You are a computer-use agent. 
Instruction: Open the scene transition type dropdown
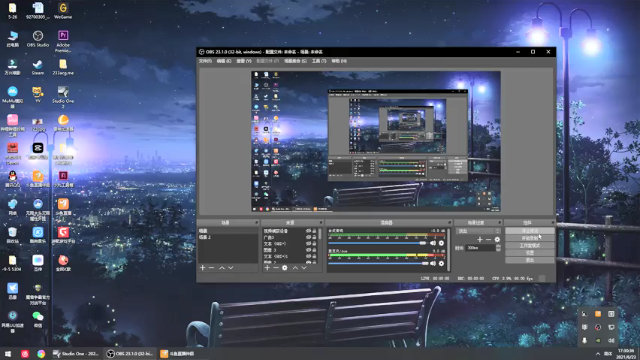[x=478, y=231]
